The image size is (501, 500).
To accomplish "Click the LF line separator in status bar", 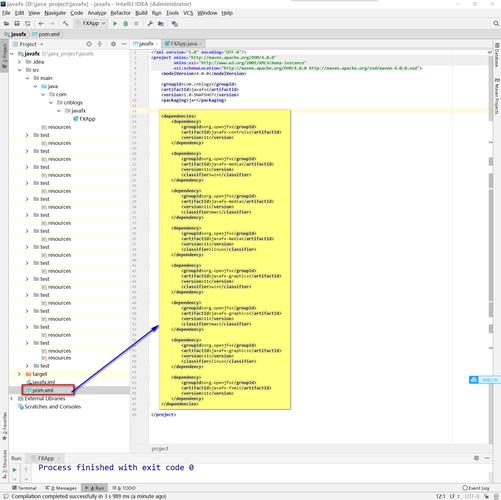I will tap(453, 496).
